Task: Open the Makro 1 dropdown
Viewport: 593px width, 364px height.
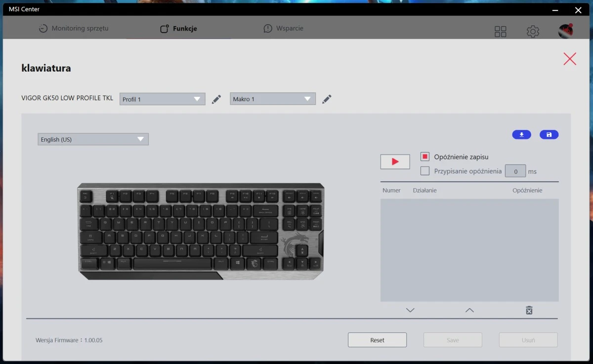Action: [272, 99]
